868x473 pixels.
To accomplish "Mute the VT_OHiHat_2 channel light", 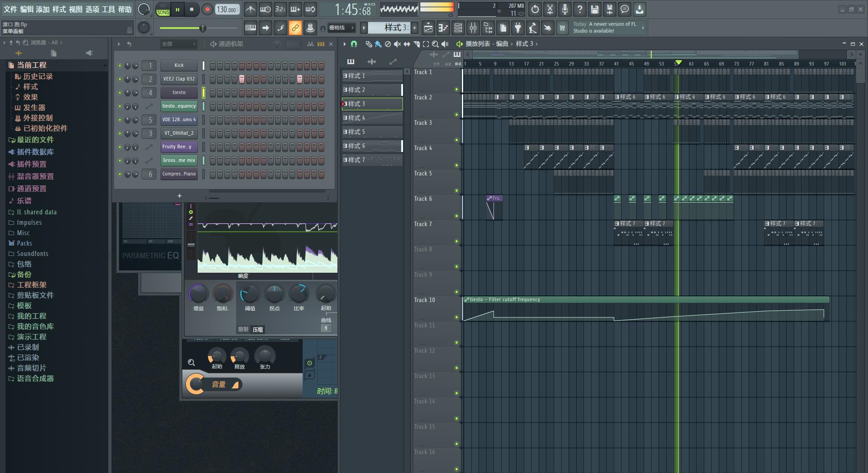I will pos(120,133).
